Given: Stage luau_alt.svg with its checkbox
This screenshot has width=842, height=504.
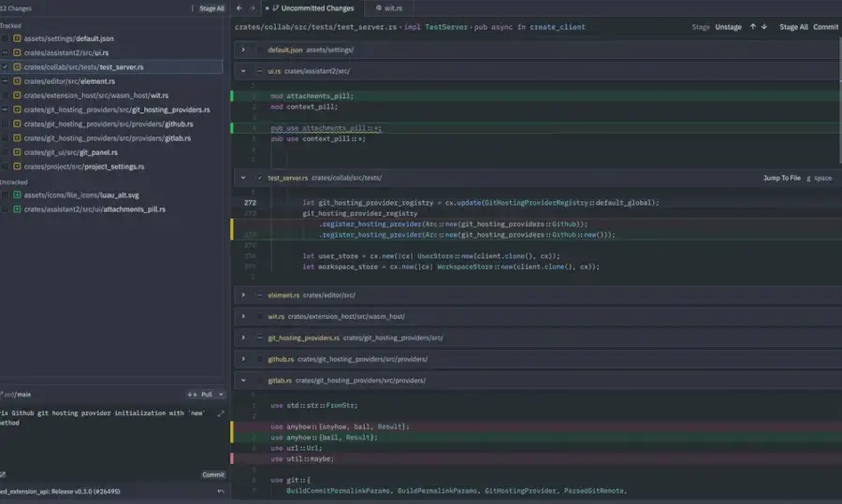Looking at the screenshot, I should click(x=5, y=194).
